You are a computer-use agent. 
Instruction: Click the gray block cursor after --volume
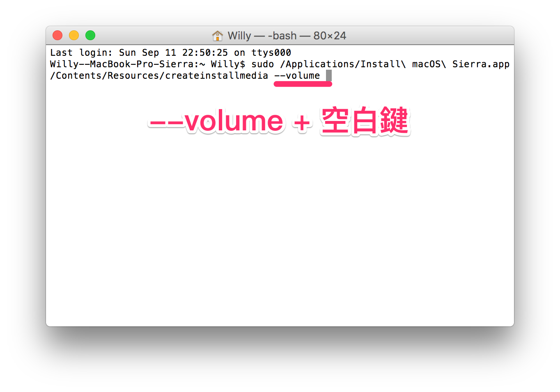[x=329, y=75]
